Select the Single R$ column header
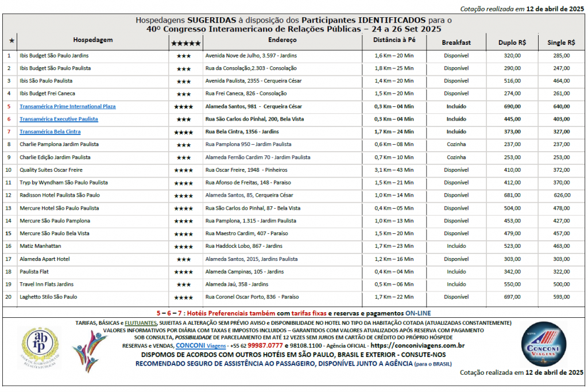Screen dimensions: 588x392 [561, 43]
